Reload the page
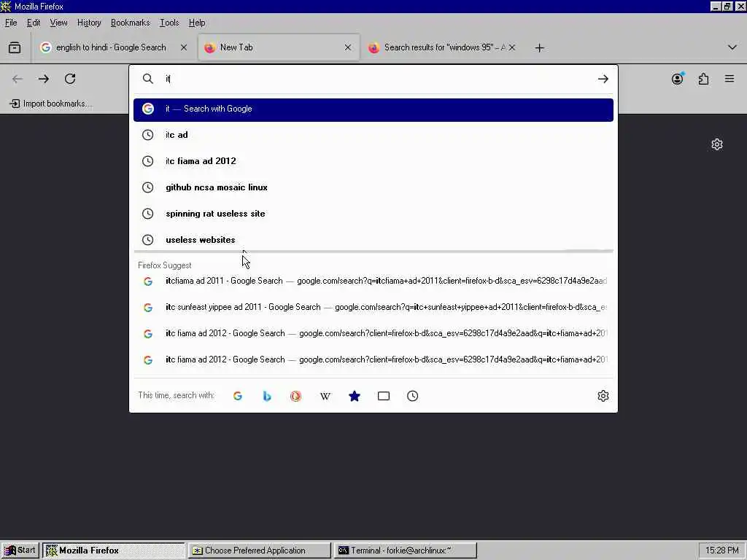 [70, 79]
